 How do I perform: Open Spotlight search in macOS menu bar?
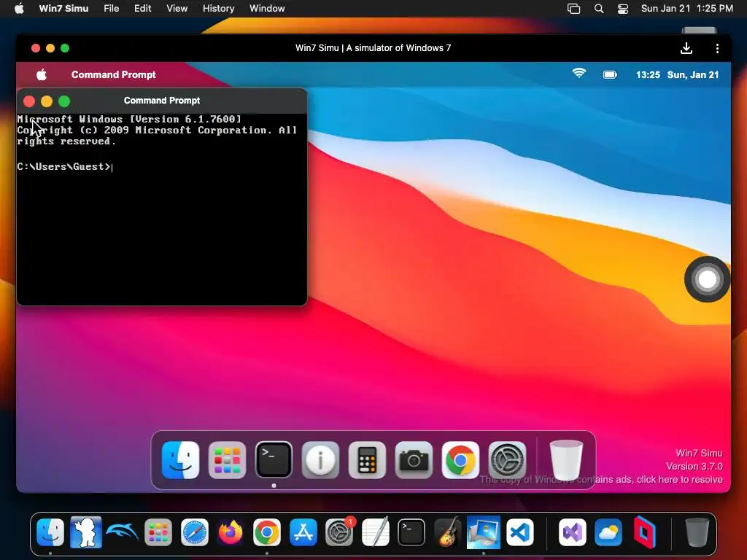point(599,9)
